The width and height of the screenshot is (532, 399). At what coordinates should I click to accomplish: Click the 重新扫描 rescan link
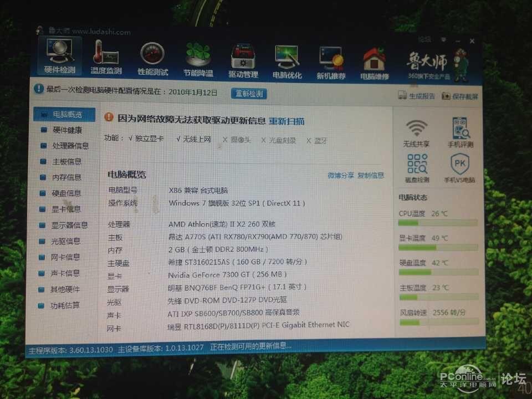287,121
